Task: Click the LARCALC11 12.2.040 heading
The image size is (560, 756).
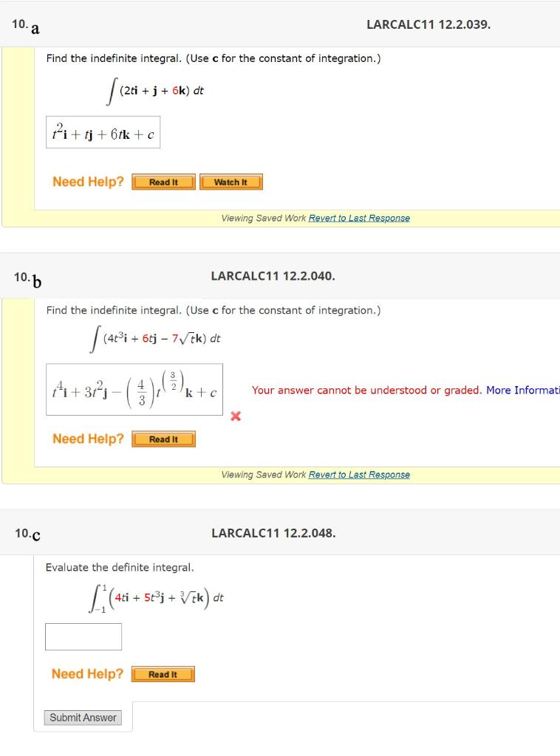Action: click(273, 276)
